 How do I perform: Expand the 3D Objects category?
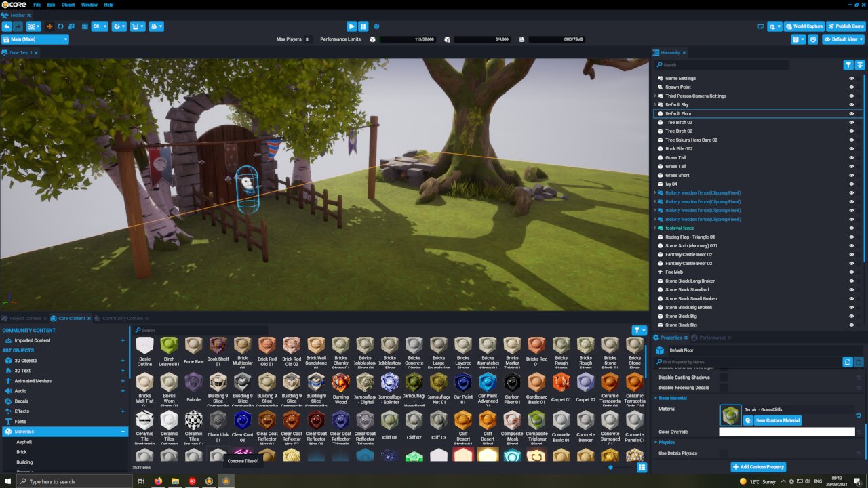[x=123, y=361]
